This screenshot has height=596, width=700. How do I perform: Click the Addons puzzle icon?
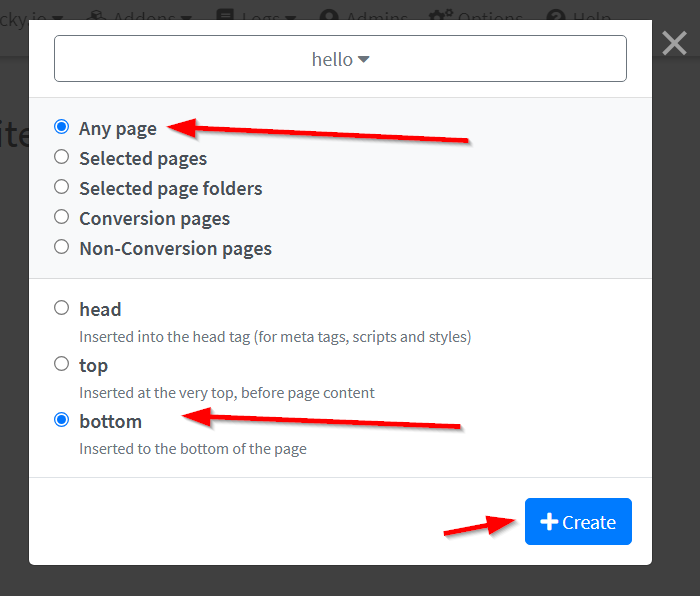point(98,14)
